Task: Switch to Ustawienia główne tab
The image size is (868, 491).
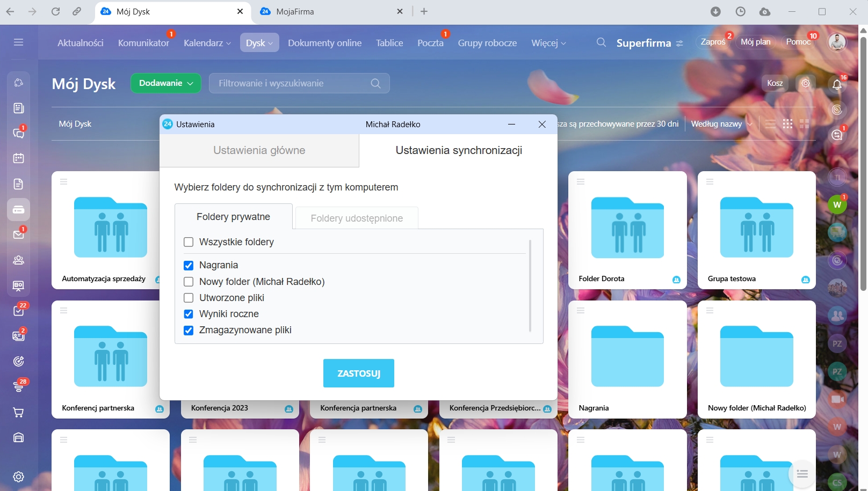Action: point(259,151)
